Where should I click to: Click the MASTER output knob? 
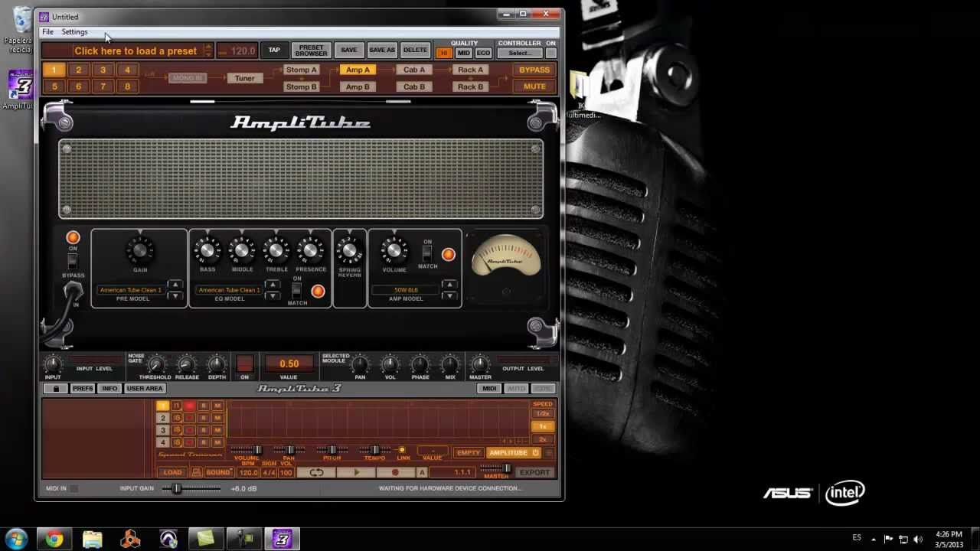click(480, 364)
